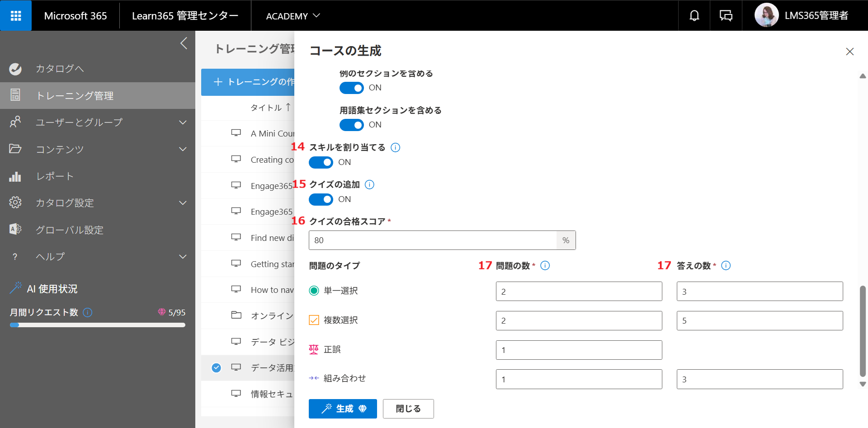
Task: Click 単一選択 問題の数 input
Action: click(x=579, y=292)
